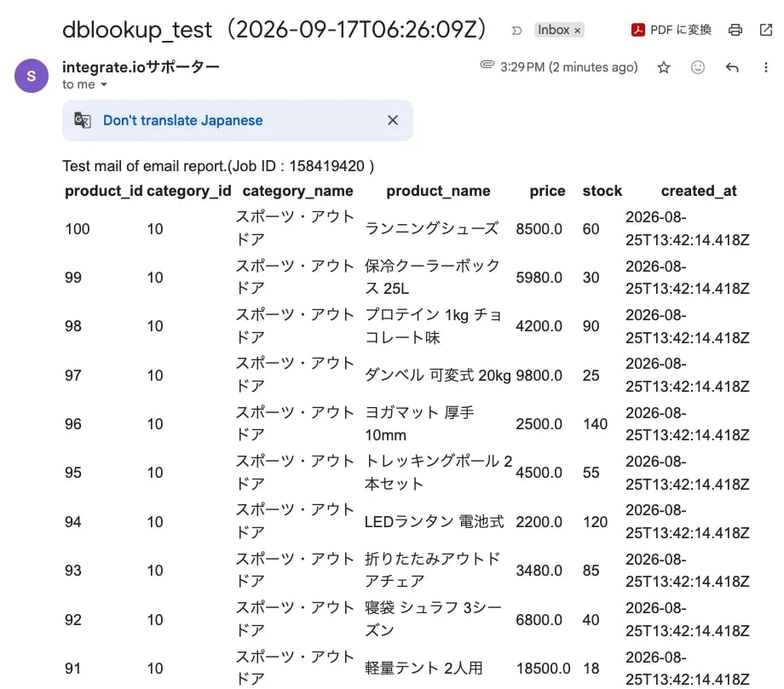
Task: Click the sender avatar with letter S
Action: point(32,76)
